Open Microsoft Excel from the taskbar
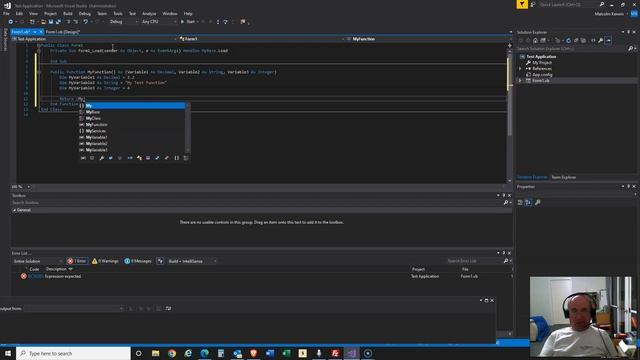Viewport: 640px width, 360px height. 286,353
